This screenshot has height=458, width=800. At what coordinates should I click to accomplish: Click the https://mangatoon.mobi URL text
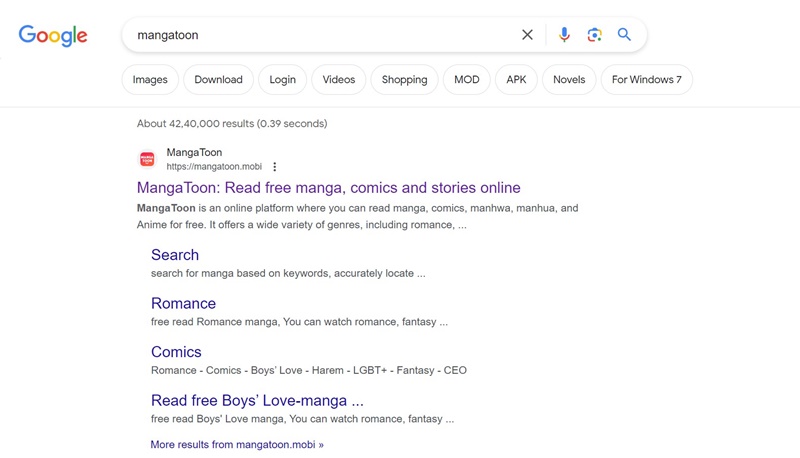pyautogui.click(x=214, y=167)
